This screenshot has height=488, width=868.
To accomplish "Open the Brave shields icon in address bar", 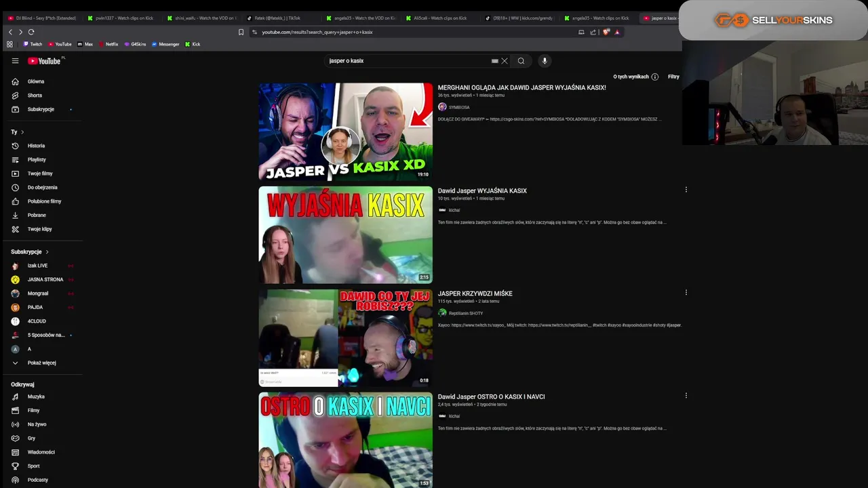I will point(606,32).
